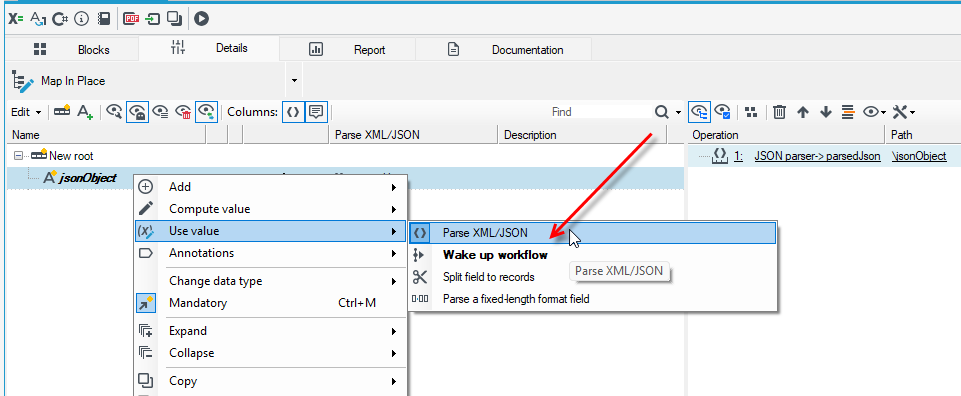This screenshot has width=961, height=396.
Task: Open the search options dropdown arrow
Action: [x=678, y=112]
